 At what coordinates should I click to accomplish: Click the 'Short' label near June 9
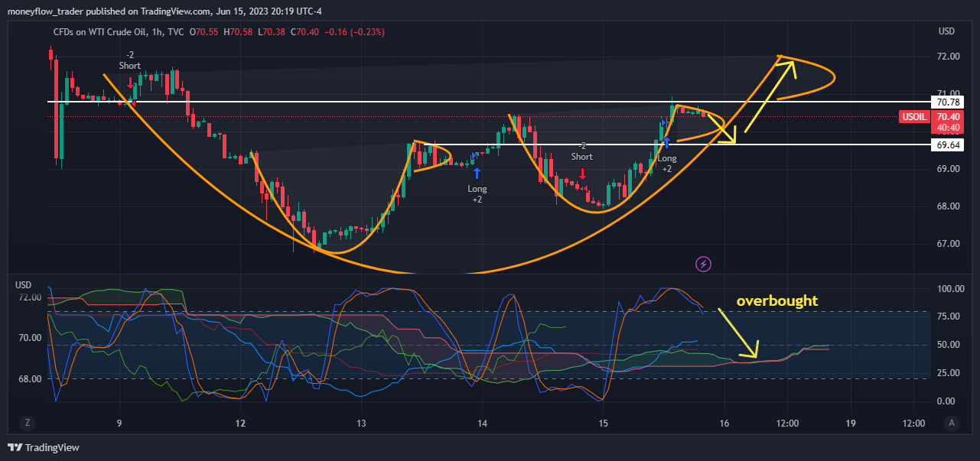tap(130, 66)
